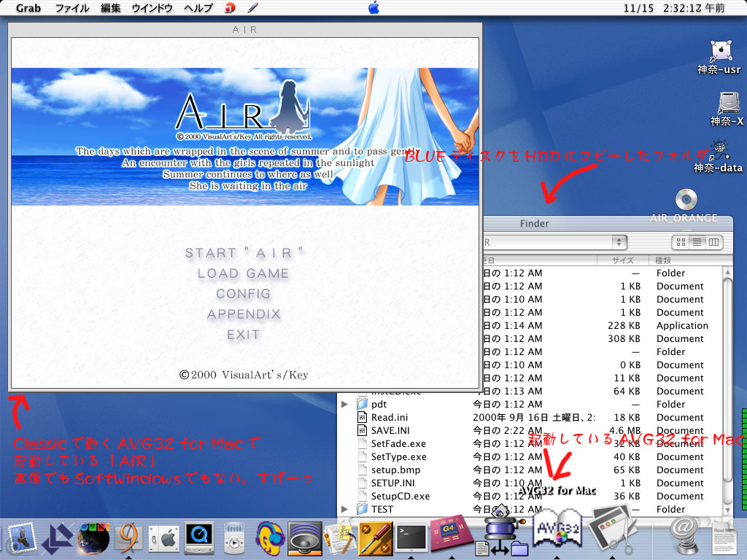
Task: Click the file-to-folder transfer Dock icon
Action: point(502,532)
